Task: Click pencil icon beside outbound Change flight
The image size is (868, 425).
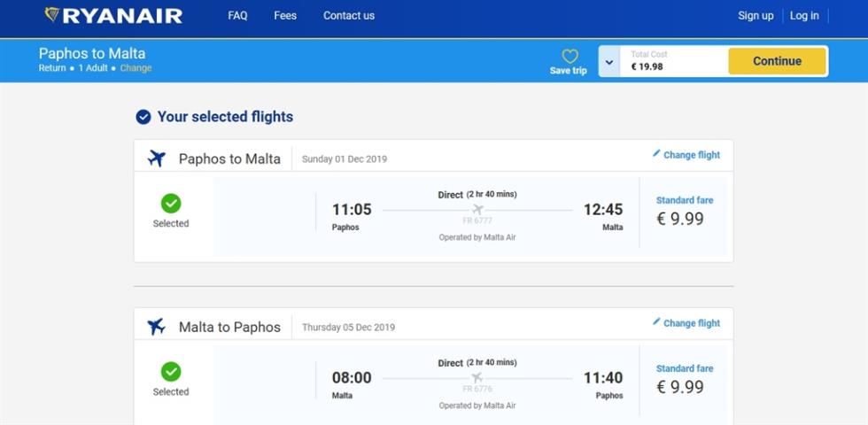Action: pos(656,153)
